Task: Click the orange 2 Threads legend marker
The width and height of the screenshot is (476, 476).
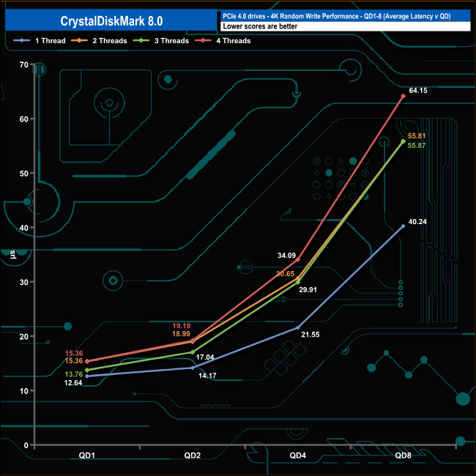Action: click(x=79, y=41)
